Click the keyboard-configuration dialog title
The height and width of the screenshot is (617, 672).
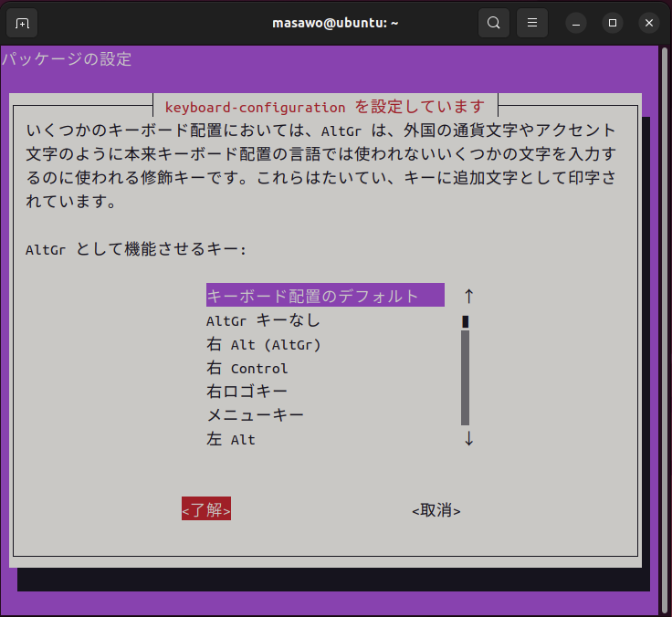(x=325, y=107)
